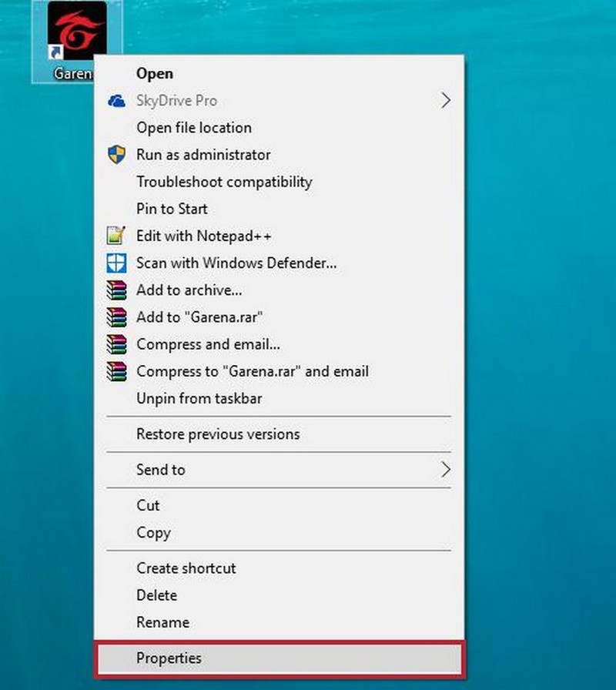Click the SkyDrive Pro cloud icon

(x=116, y=101)
